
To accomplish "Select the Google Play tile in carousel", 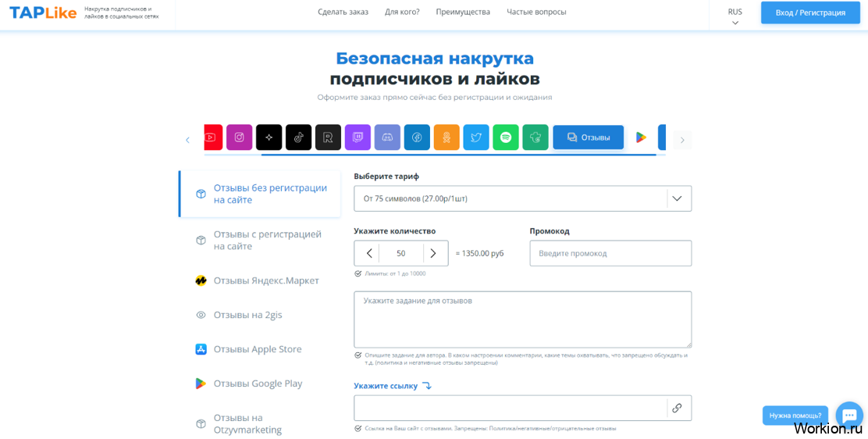I will pyautogui.click(x=641, y=137).
